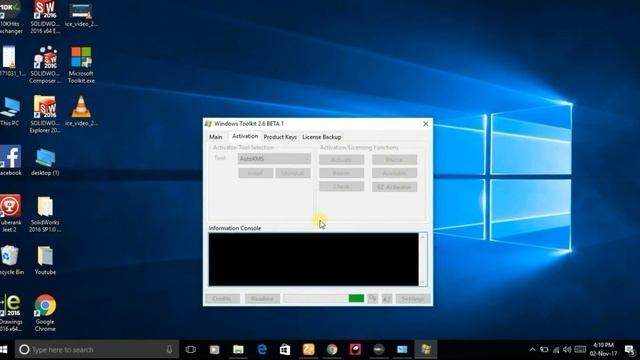The width and height of the screenshot is (640, 360).
Task: Select the This PC desktop icon
Action: pos(10,111)
